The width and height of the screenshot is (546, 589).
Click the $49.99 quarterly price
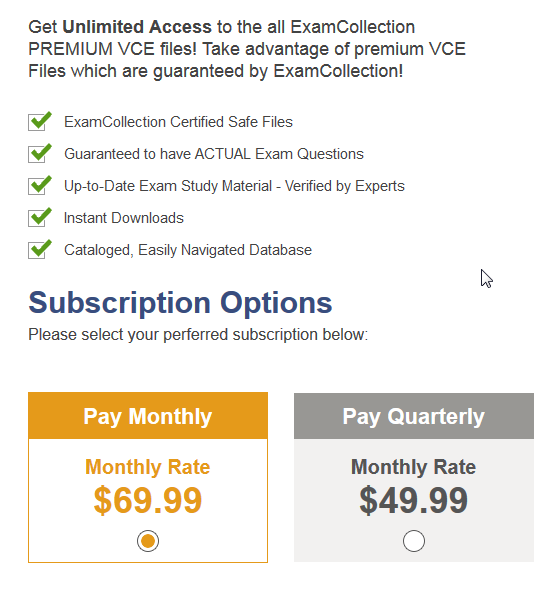414,500
